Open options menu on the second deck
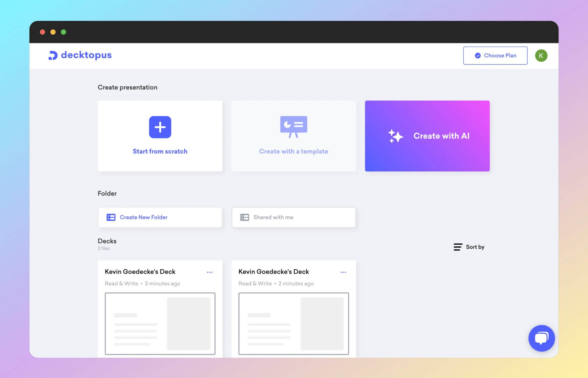Viewport: 588px width, 378px height. click(343, 272)
